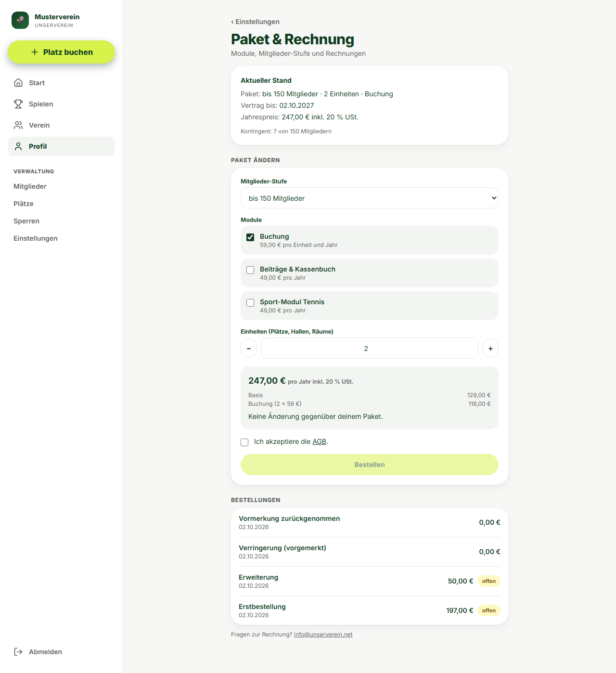The image size is (616, 673).
Task: Click the Profil person icon
Action: (x=18, y=146)
